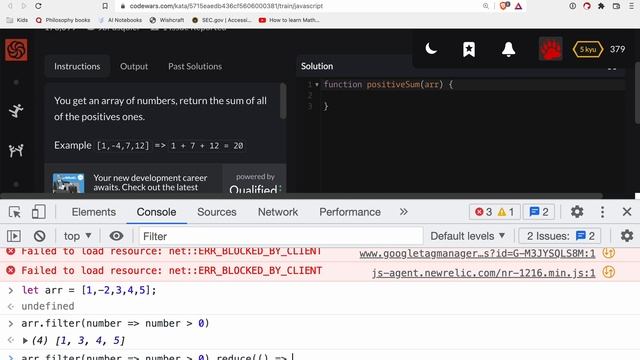
Task: Close the DevTools panel
Action: pos(627,212)
